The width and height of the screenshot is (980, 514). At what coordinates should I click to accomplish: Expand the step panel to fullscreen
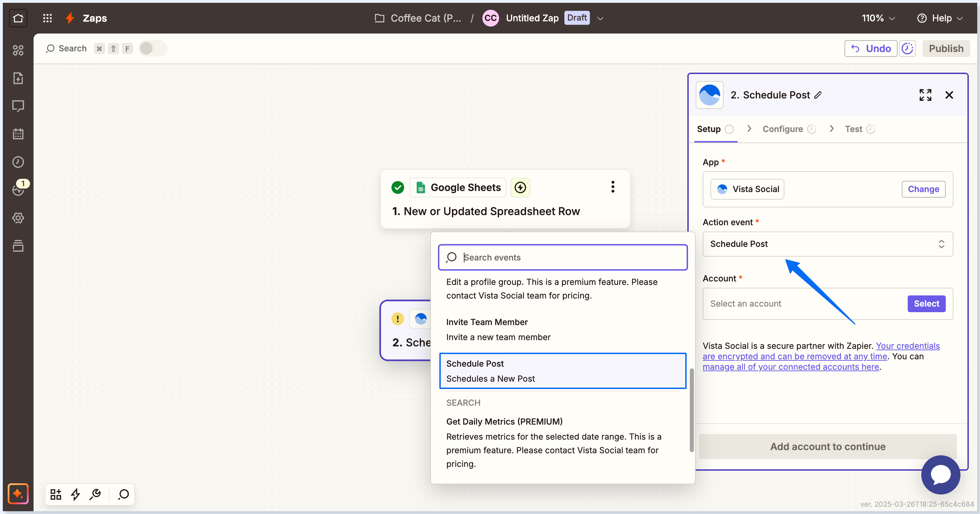pyautogui.click(x=925, y=95)
